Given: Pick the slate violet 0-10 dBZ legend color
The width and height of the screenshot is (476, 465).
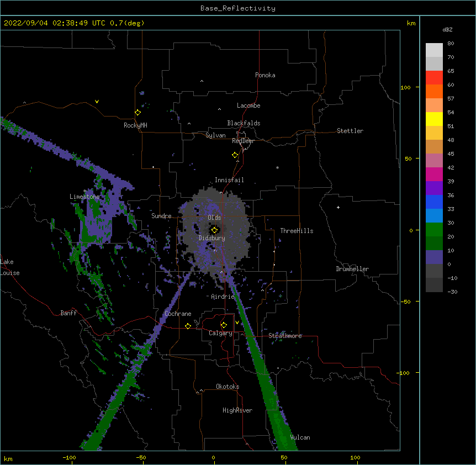Looking at the screenshot, I should [x=434, y=257].
